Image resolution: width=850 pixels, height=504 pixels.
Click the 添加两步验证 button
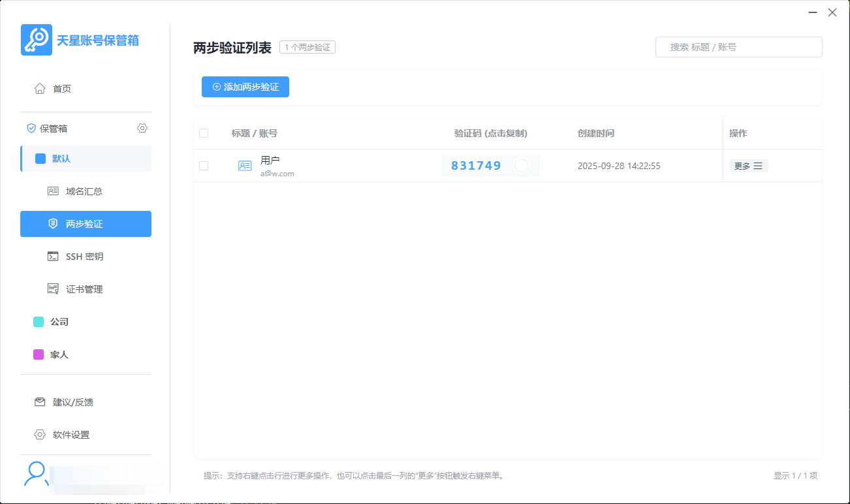[x=245, y=87]
